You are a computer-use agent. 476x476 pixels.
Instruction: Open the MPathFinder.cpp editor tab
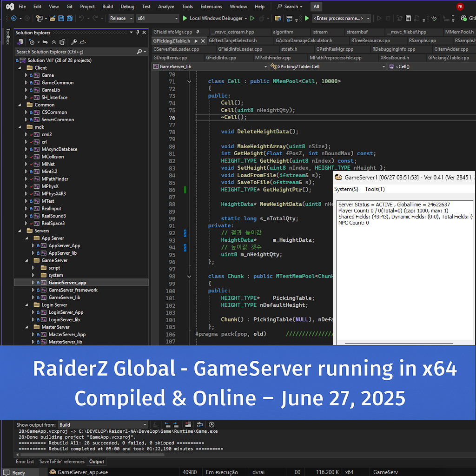pyautogui.click(x=272, y=58)
